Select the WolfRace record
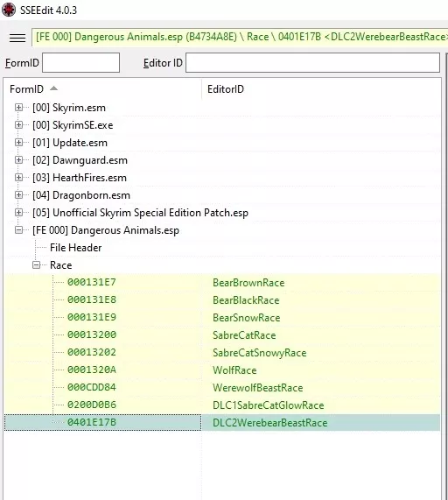This screenshot has width=448, height=500. [x=222, y=370]
